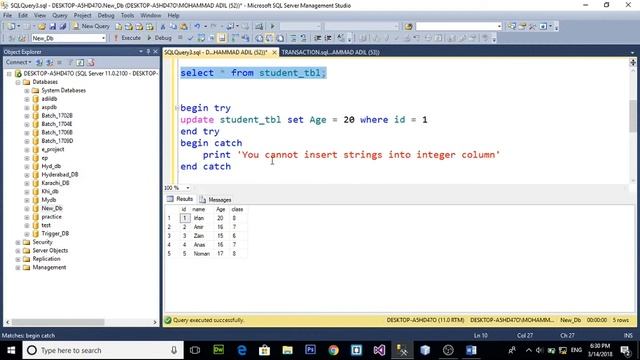The height and width of the screenshot is (360, 640).
Task: Click the New Query toolbar button
Action: (91, 26)
